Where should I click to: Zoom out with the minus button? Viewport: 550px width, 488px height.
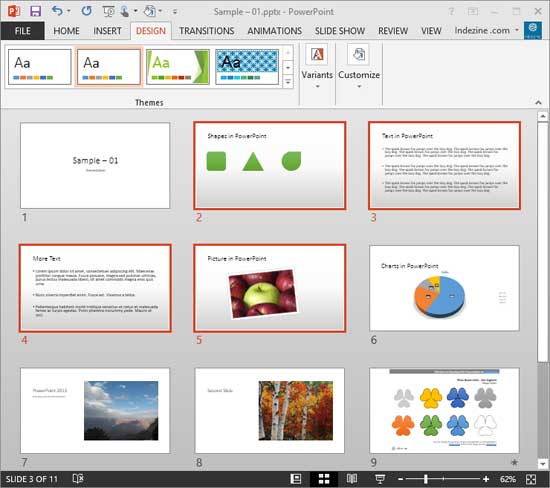point(401,479)
